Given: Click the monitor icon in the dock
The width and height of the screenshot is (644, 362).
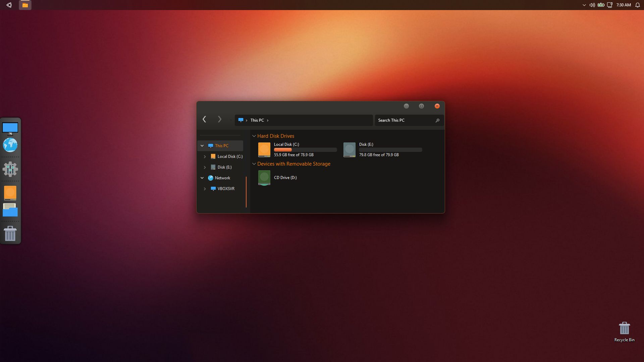Looking at the screenshot, I should pos(10,128).
